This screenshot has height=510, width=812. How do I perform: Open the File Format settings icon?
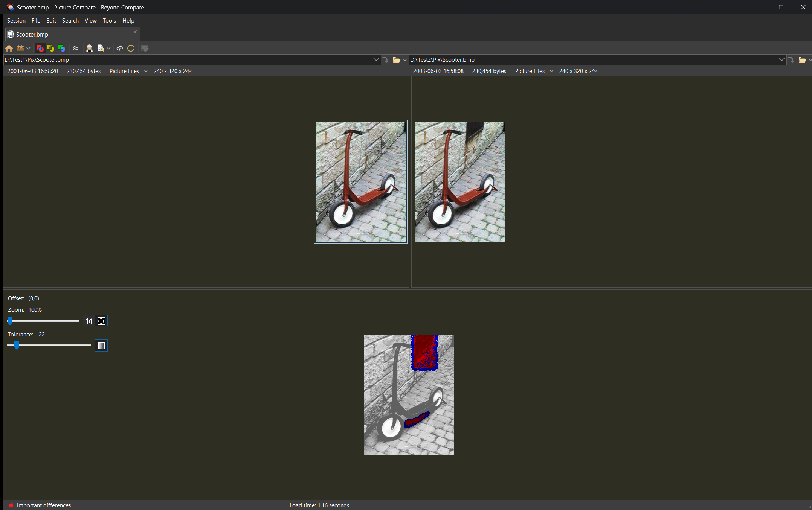[101, 48]
